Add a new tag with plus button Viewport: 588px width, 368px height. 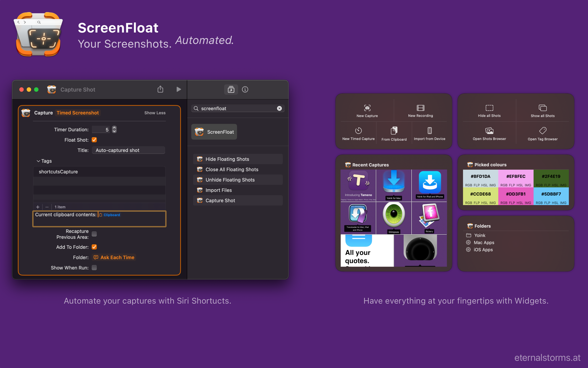coord(38,207)
